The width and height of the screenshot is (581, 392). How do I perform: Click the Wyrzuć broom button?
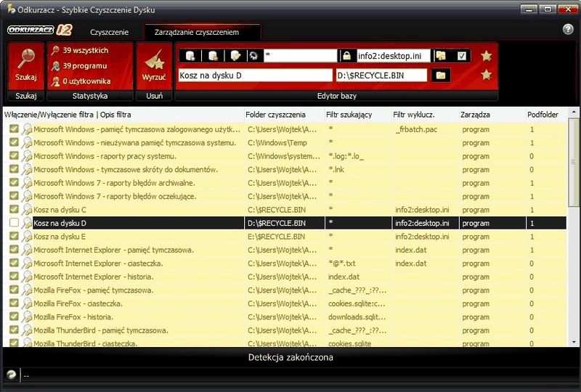[x=154, y=66]
